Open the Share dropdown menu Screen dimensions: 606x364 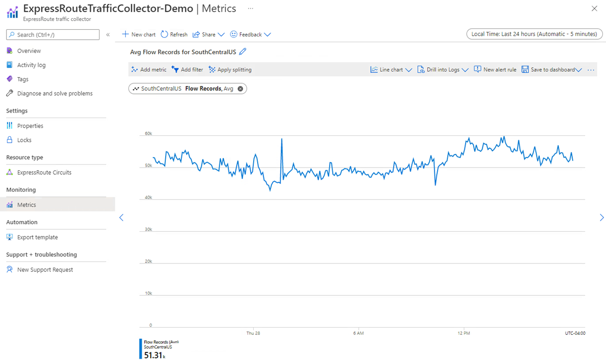tap(208, 35)
